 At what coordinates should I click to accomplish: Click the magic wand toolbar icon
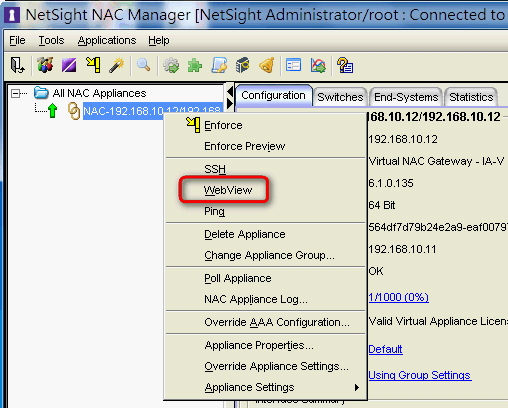pyautogui.click(x=117, y=65)
